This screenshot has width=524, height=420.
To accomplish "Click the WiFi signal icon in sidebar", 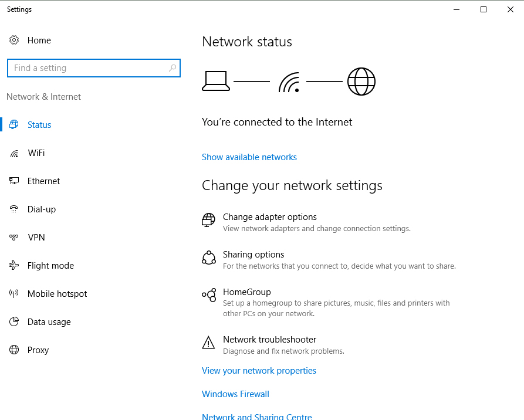I will tap(14, 153).
